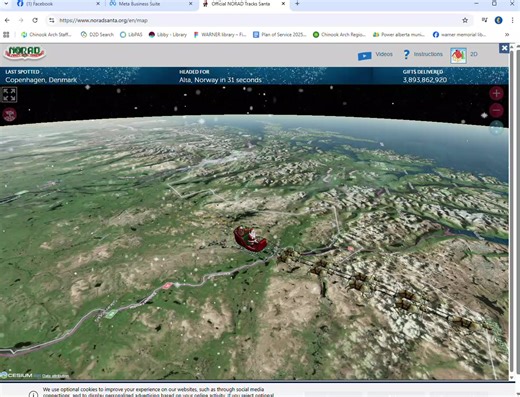Click Santa's sleigh on the map
Image resolution: width=520 pixels, height=397 pixels.
click(250, 239)
